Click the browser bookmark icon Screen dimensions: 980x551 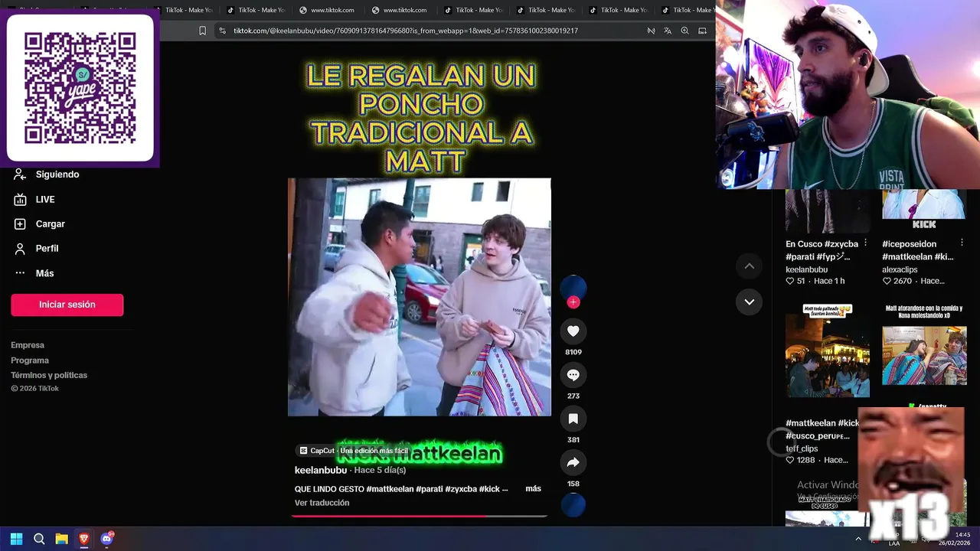(x=202, y=31)
